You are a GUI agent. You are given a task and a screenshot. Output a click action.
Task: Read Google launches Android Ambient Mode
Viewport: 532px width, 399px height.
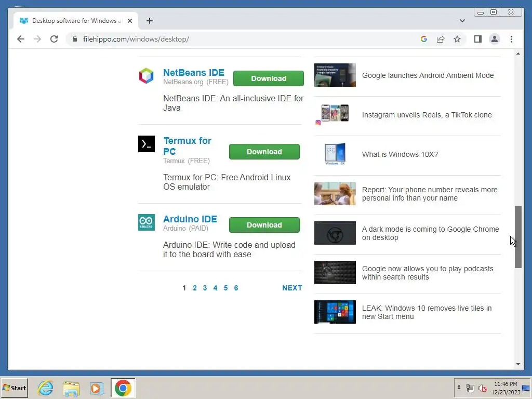tap(428, 75)
